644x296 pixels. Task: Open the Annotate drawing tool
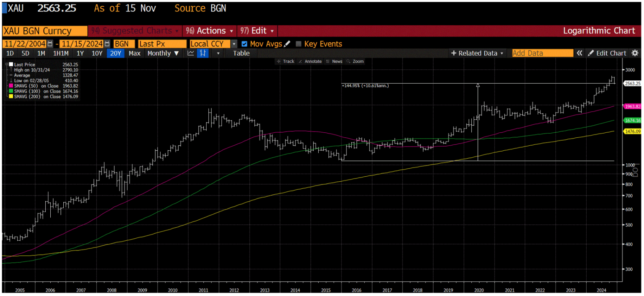(313, 61)
